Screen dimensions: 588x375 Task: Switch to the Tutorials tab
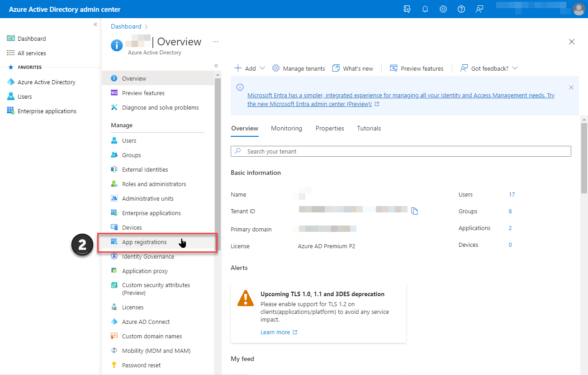(x=369, y=129)
